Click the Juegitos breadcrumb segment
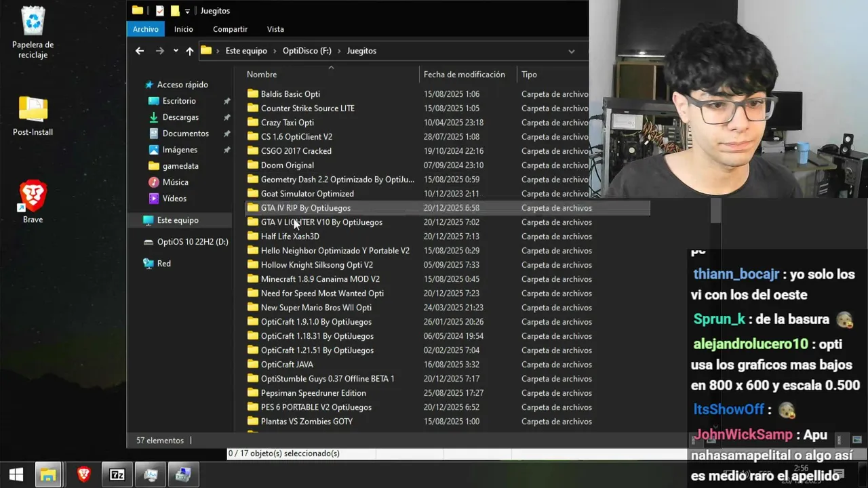Screen dimensions: 868x488 pos(361,51)
